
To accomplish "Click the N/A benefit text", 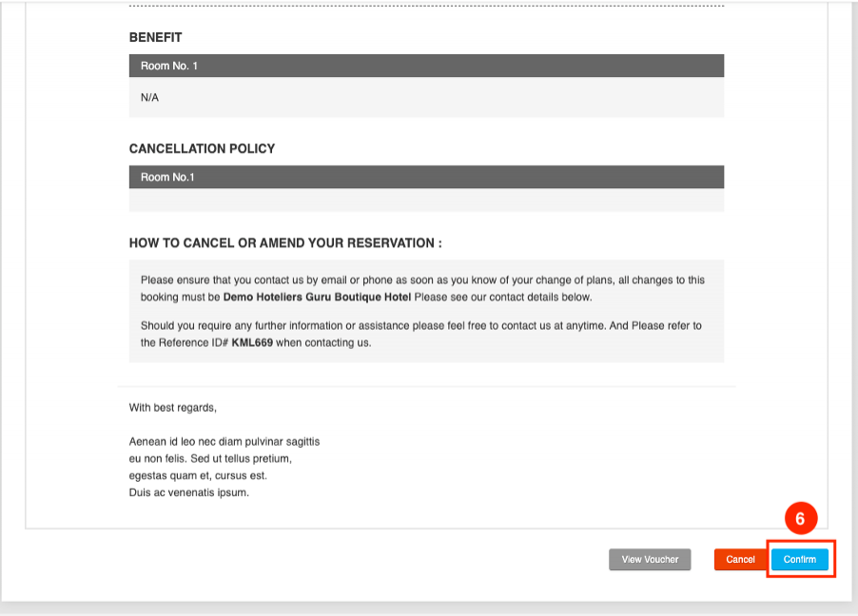I will click(149, 97).
